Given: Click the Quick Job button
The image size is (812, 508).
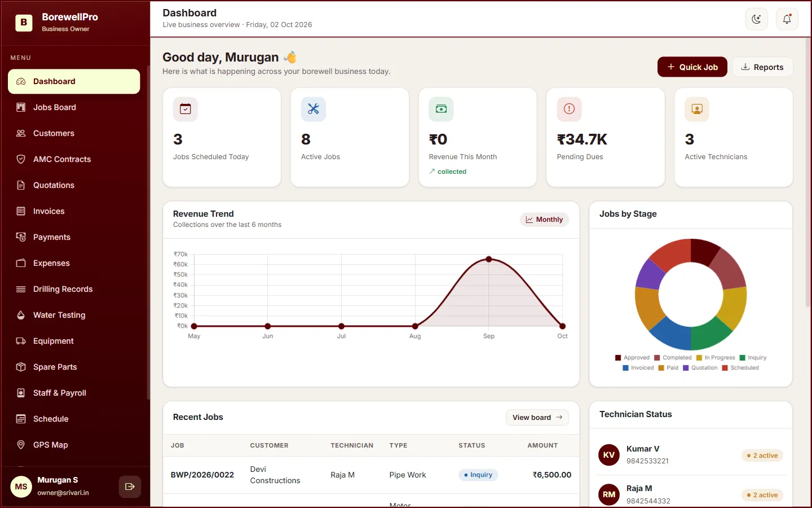Looking at the screenshot, I should pos(692,67).
